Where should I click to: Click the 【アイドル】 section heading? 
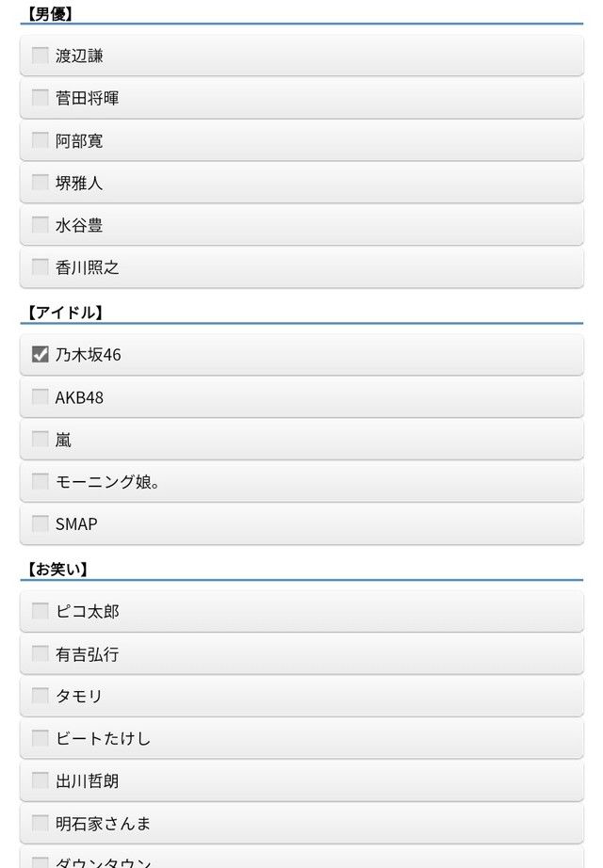point(65,313)
